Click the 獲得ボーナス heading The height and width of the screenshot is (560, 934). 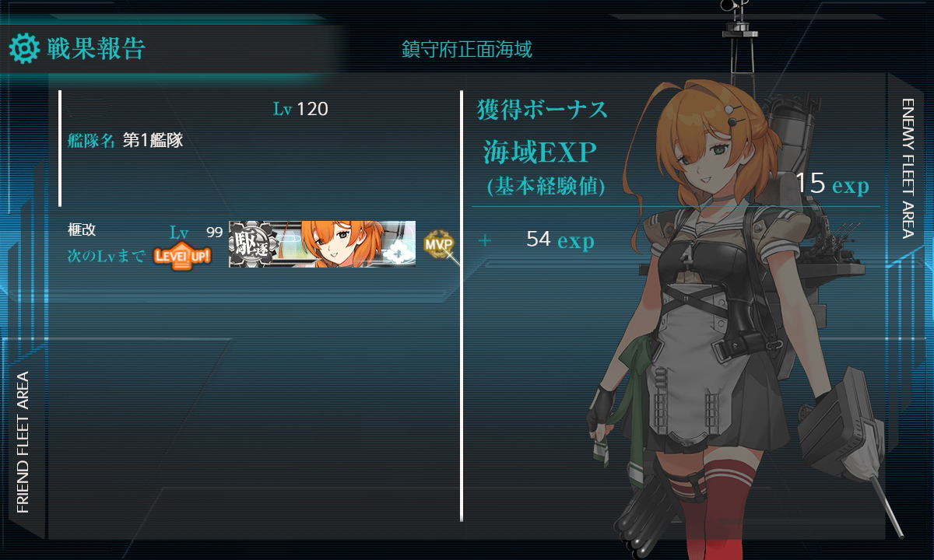(x=542, y=110)
